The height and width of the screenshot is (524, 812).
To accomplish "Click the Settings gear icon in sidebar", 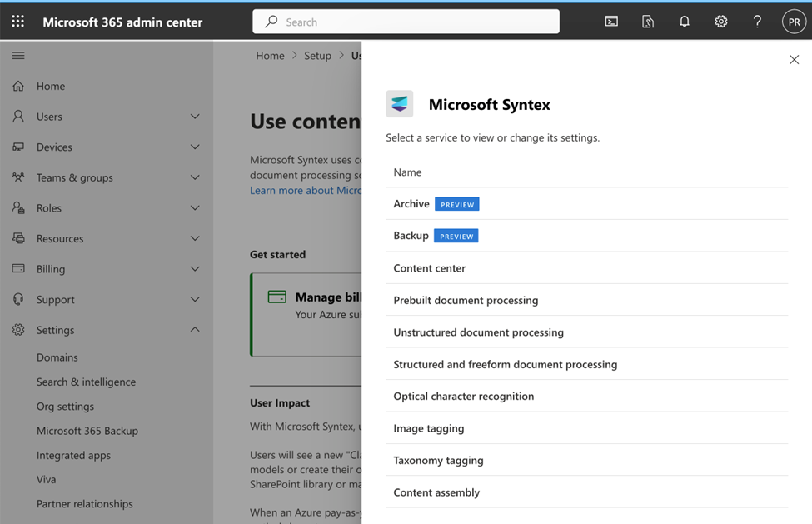I will 18,330.
